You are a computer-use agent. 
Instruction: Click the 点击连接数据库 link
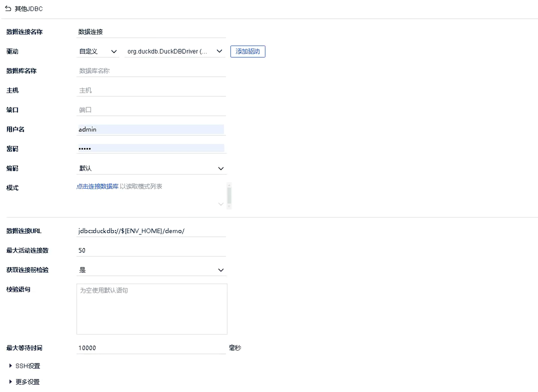97,186
